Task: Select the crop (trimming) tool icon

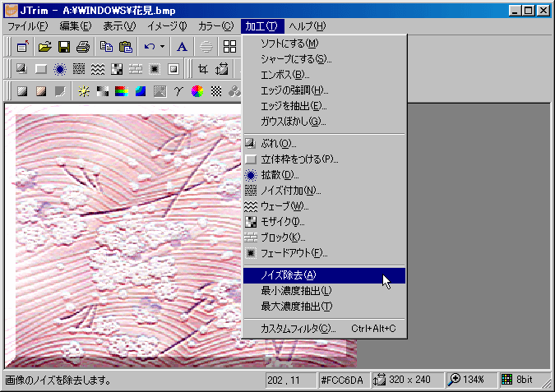Action: (x=203, y=69)
